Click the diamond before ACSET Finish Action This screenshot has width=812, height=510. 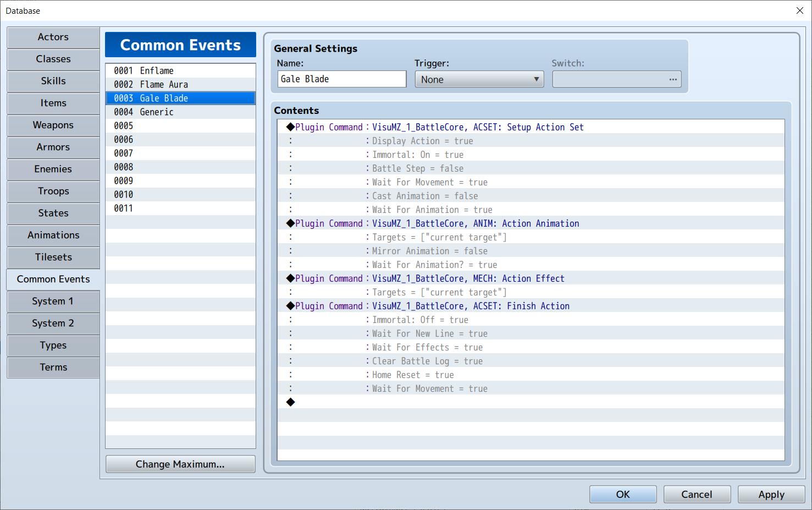click(290, 306)
